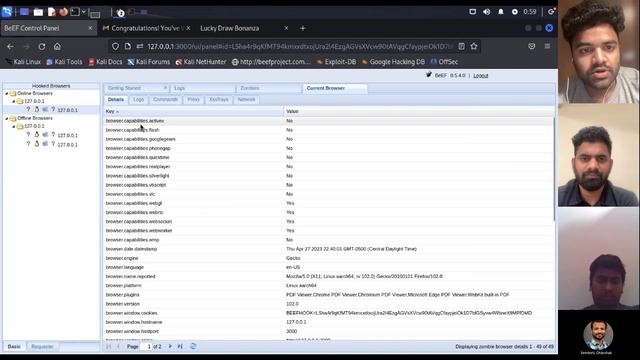Bookmark this page with the star icon
The image size is (640, 360).
pyautogui.click(x=474, y=46)
